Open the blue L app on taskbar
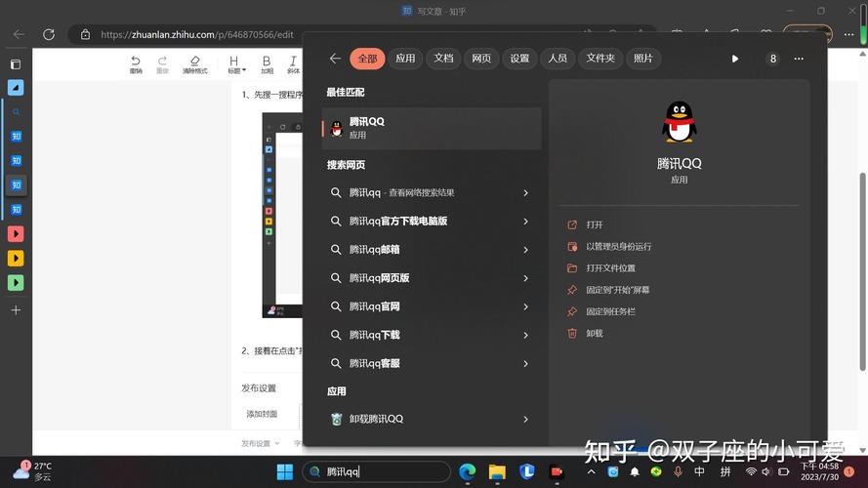868x488 pixels. [526, 471]
